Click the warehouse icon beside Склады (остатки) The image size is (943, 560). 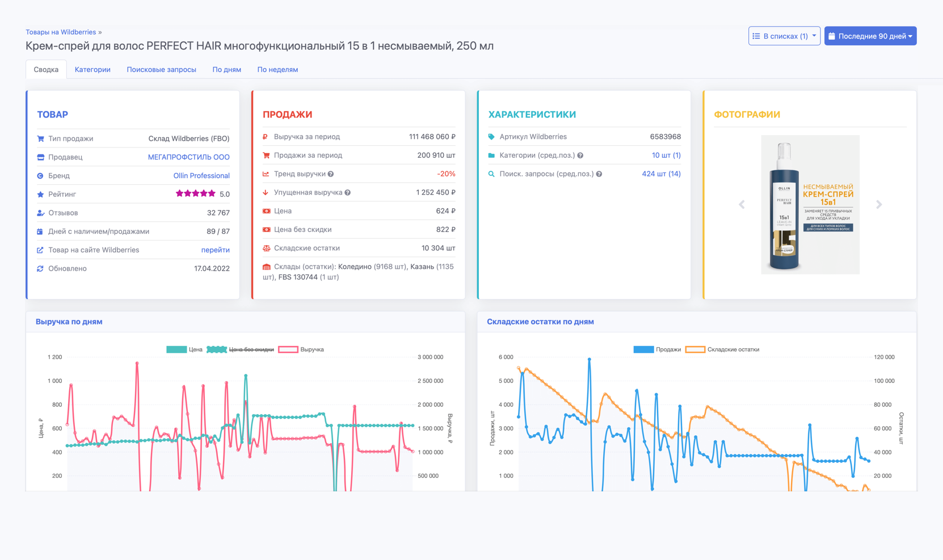[x=266, y=267]
